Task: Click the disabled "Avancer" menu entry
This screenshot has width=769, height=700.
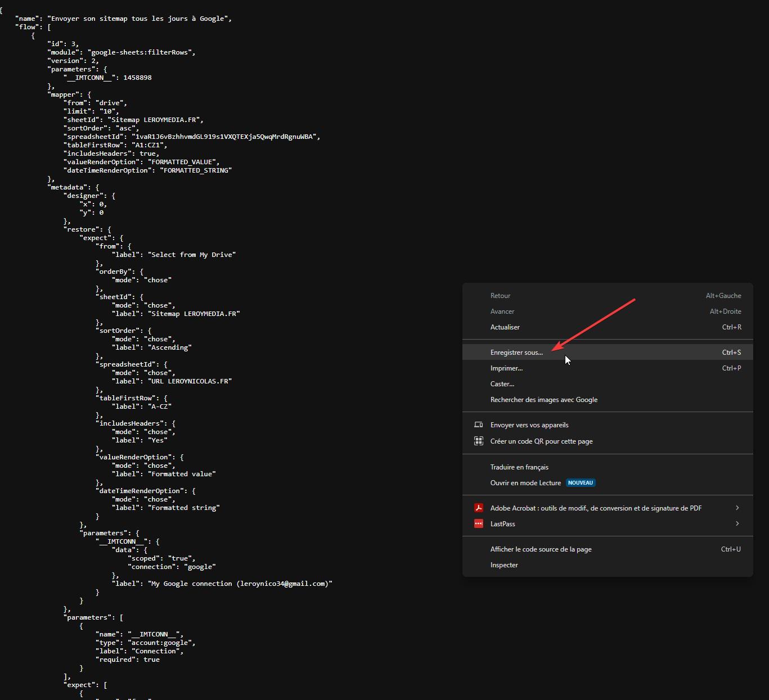Action: (608, 311)
